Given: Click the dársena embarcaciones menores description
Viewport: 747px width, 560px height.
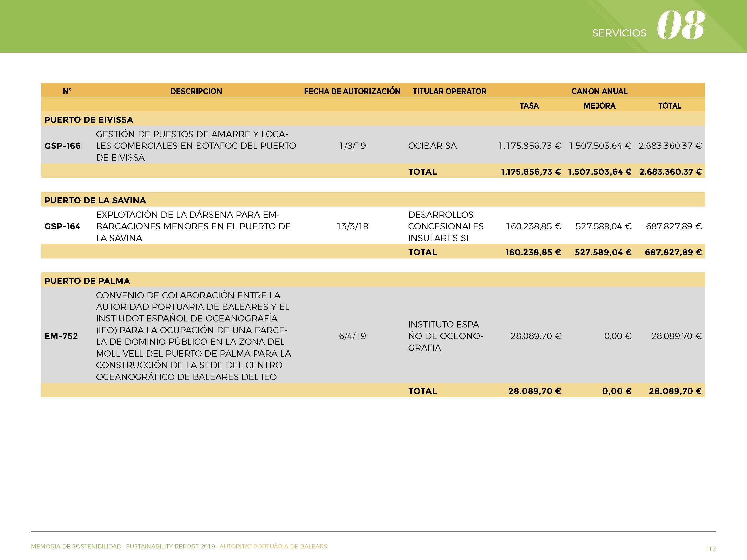Looking at the screenshot, I should pyautogui.click(x=193, y=226).
